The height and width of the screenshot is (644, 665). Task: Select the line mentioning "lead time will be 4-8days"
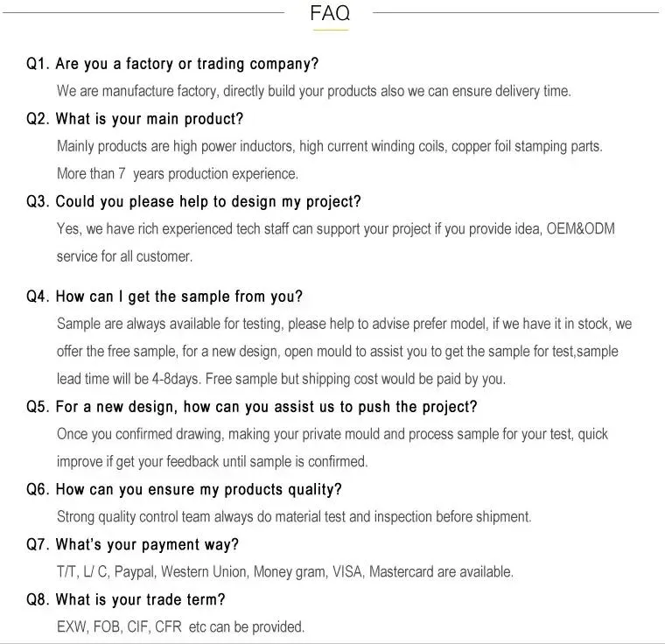click(281, 379)
